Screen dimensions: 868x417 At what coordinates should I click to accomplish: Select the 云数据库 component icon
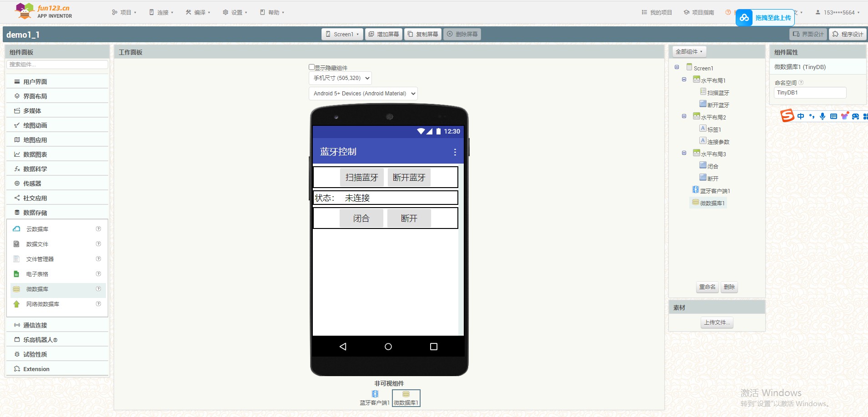[16, 228]
